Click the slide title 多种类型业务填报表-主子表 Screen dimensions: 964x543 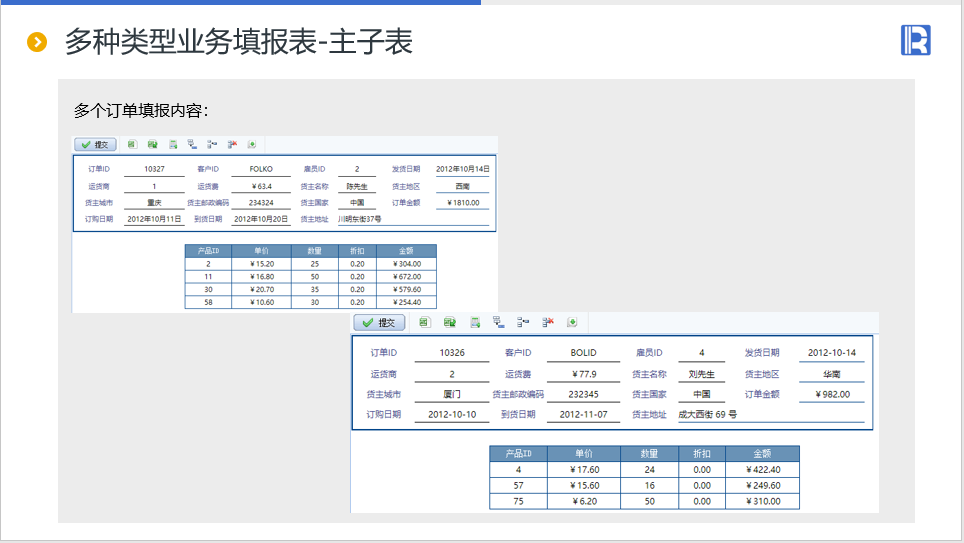pos(239,42)
